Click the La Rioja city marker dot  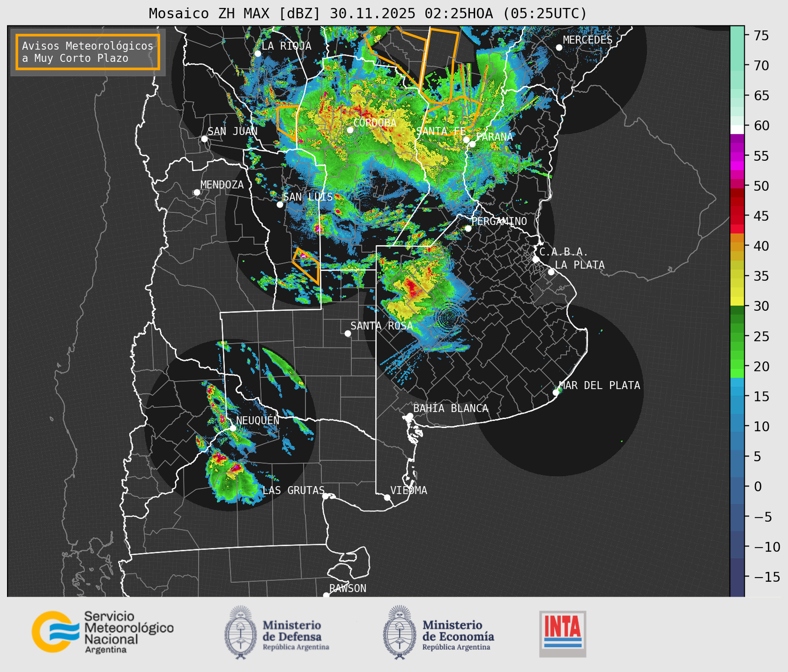click(257, 54)
